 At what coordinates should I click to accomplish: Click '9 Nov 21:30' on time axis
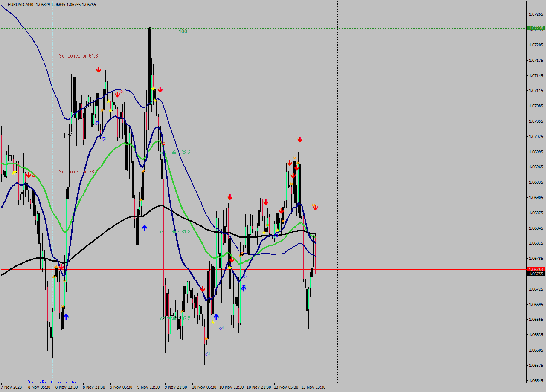pos(176,387)
